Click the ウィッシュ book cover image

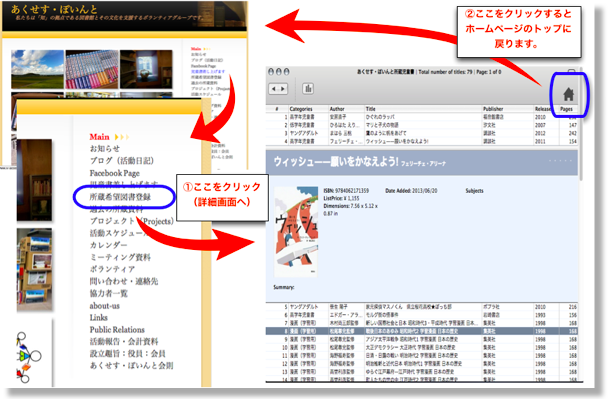point(296,232)
